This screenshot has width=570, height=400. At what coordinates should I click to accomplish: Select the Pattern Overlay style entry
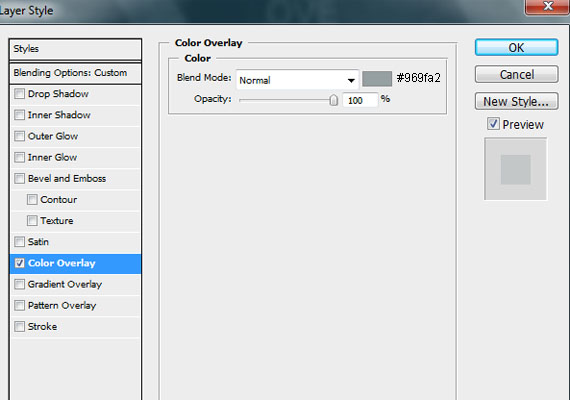click(76, 305)
